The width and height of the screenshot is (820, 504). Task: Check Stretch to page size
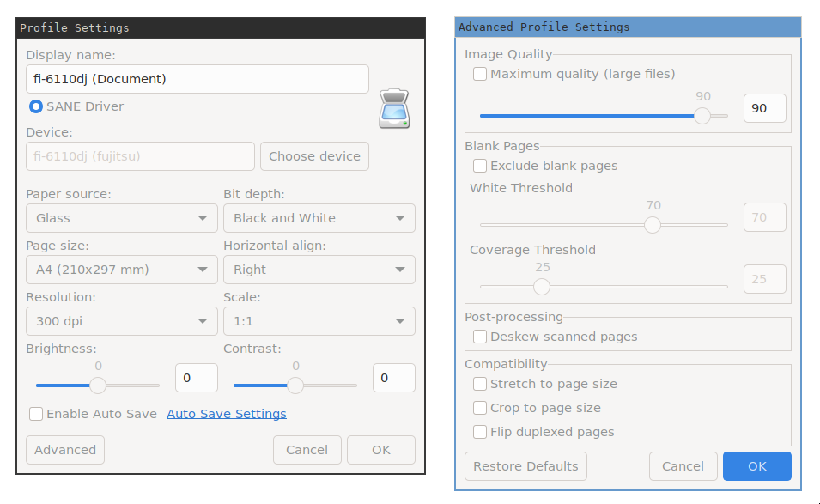(479, 384)
